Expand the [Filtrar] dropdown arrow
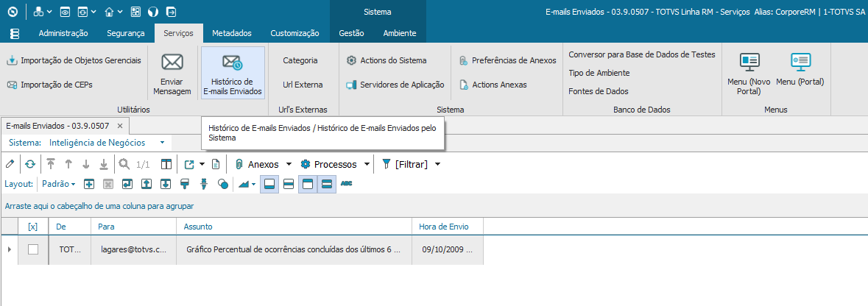Viewport: 868px width, 306px height. (437, 164)
